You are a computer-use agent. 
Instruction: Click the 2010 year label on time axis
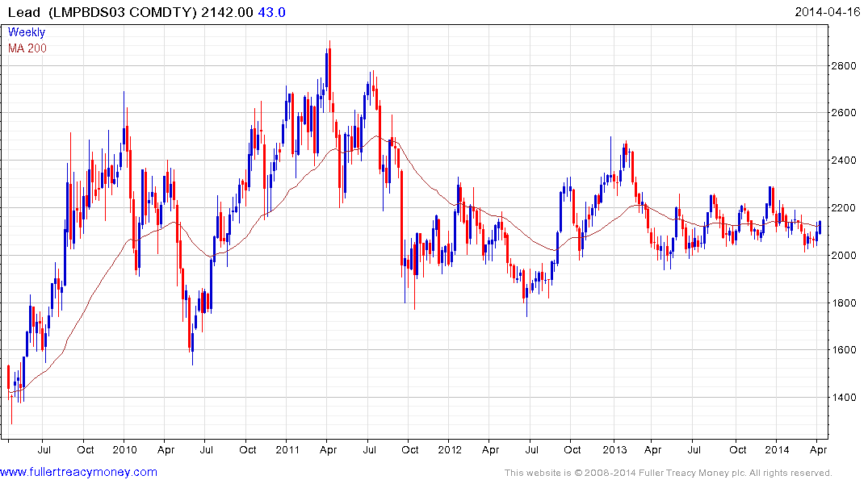tap(124, 449)
